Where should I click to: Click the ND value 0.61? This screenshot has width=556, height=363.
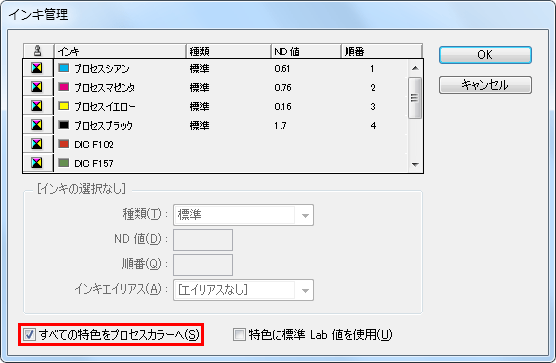282,68
